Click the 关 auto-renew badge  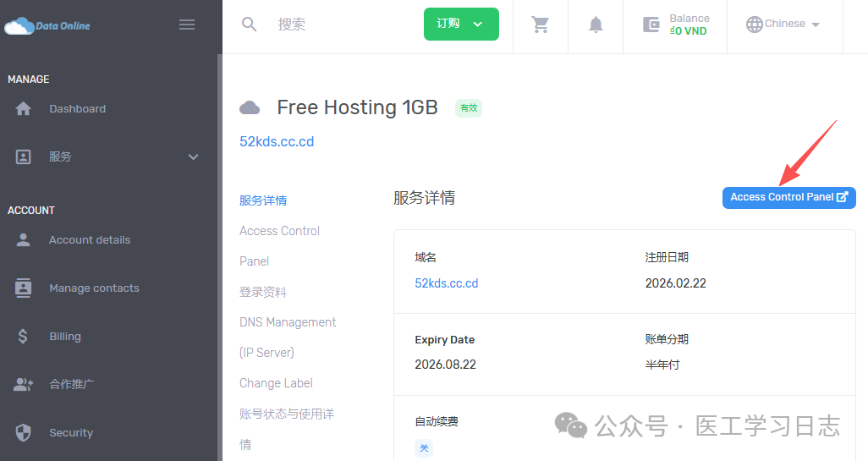tap(424, 447)
